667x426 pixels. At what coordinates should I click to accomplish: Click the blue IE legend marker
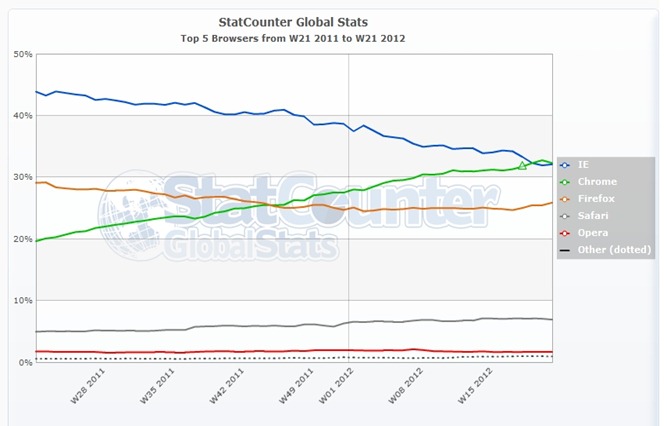point(566,164)
